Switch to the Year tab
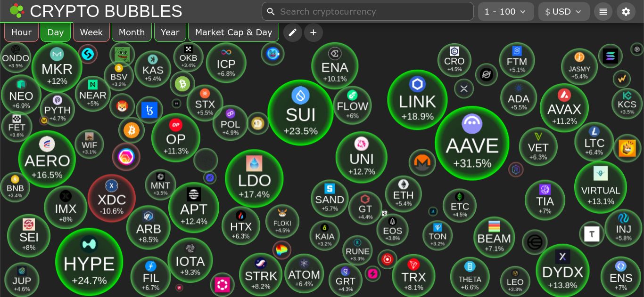 [170, 32]
